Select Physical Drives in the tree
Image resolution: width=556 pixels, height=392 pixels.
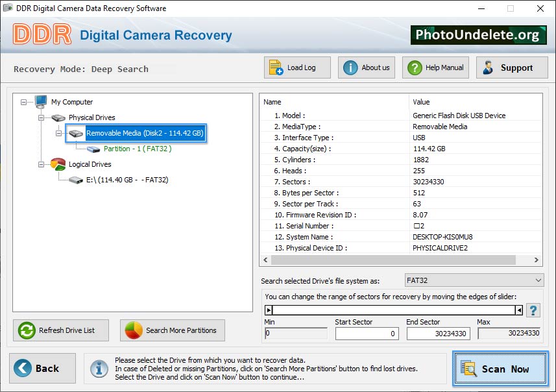(92, 117)
